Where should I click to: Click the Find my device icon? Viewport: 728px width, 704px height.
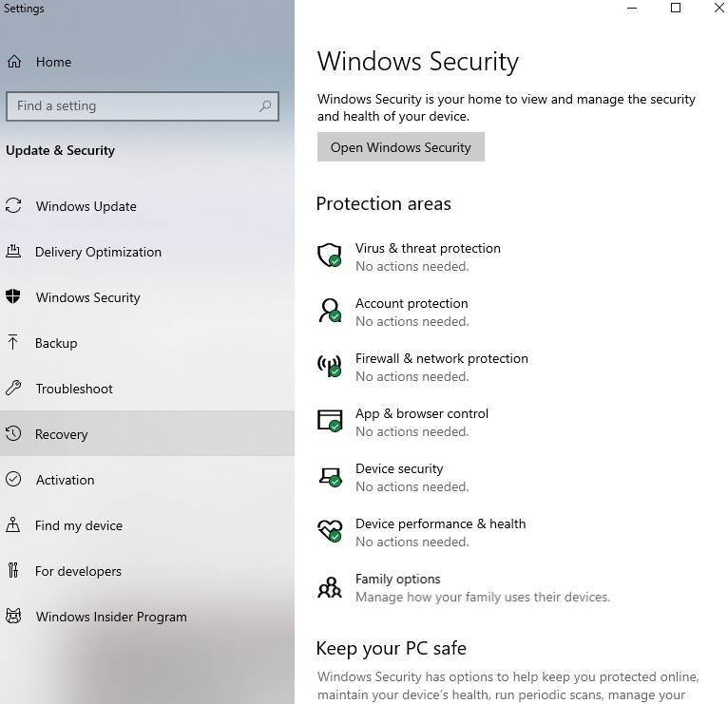coord(13,524)
